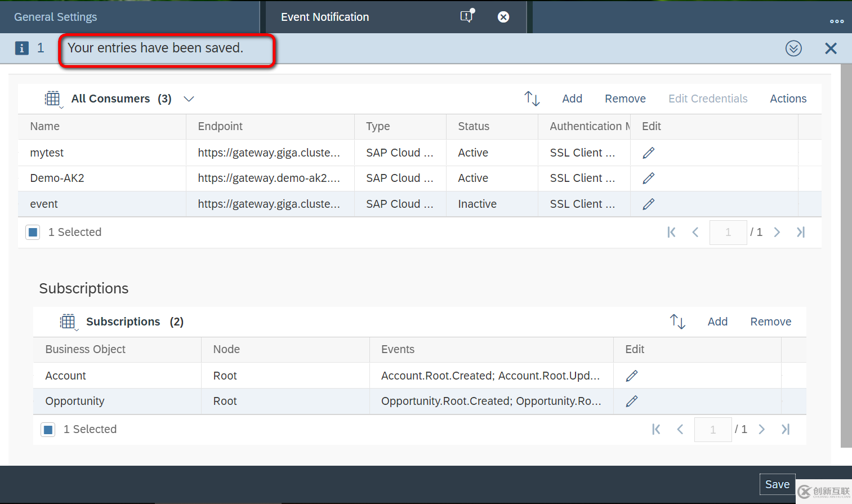Clear selection checkbox in consumers table footer

click(32, 232)
